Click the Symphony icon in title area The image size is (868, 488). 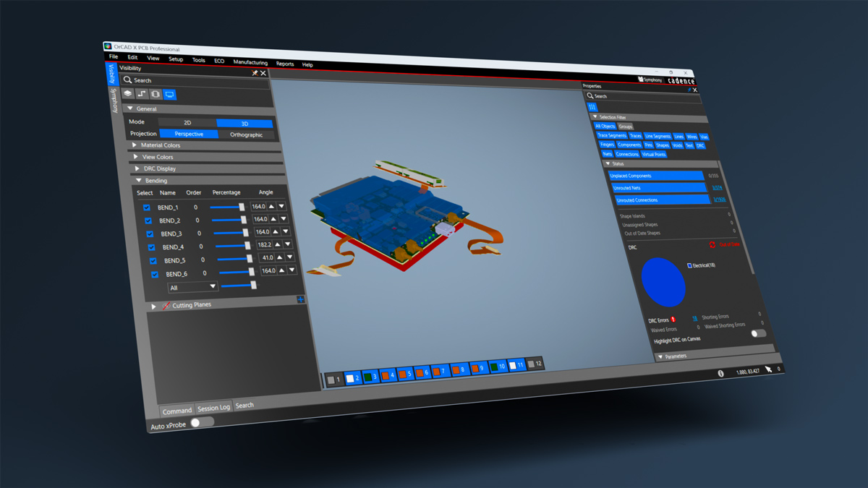[641, 79]
